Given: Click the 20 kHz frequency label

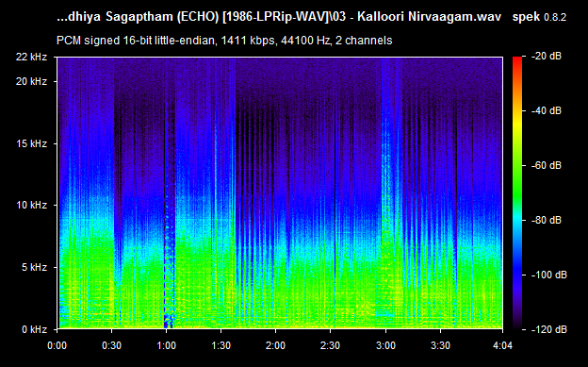Looking at the screenshot, I should tap(31, 81).
